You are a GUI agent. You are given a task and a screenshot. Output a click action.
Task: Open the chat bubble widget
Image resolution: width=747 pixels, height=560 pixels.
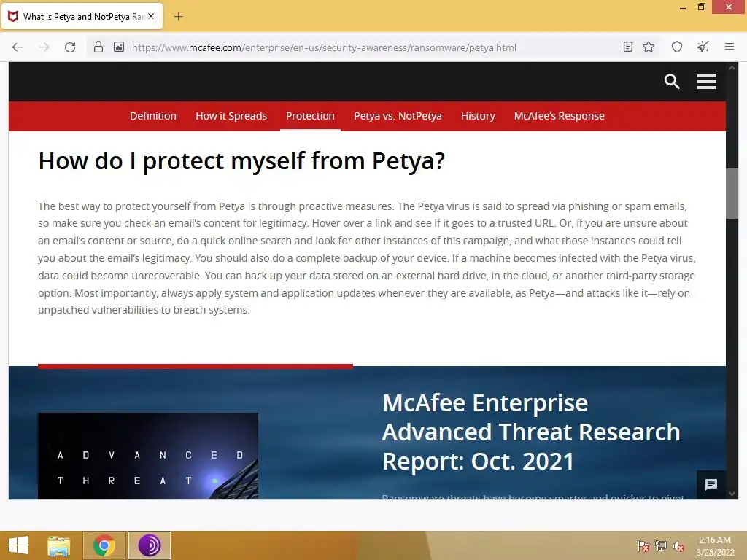711,484
